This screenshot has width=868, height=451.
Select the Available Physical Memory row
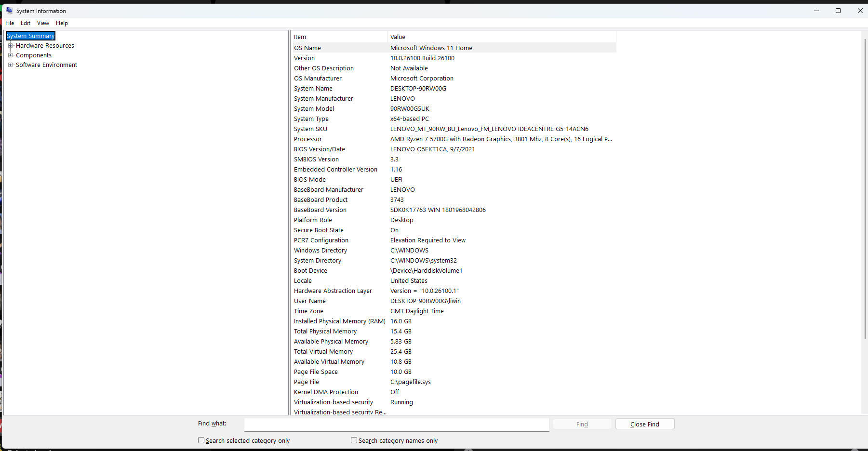click(x=454, y=342)
